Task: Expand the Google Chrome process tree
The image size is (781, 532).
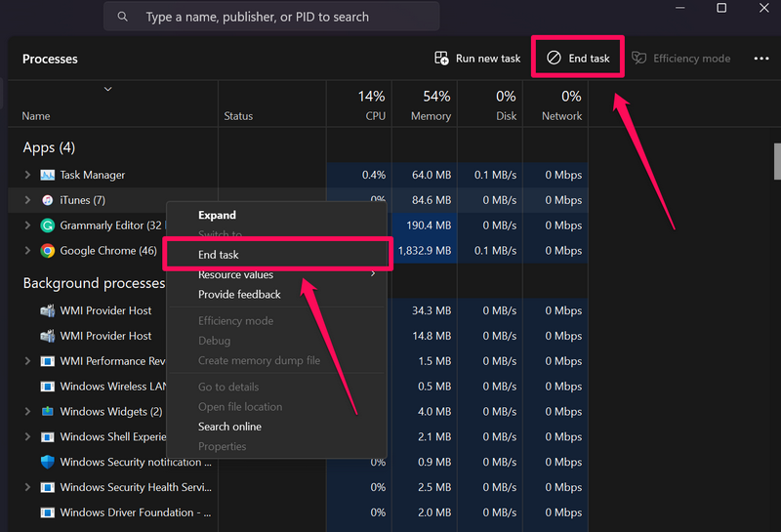Action: [27, 251]
